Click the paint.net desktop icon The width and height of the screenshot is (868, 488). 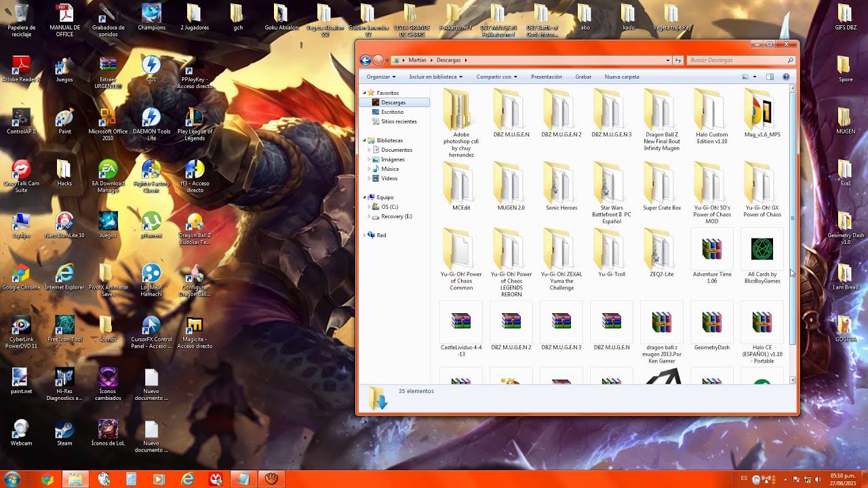[x=21, y=381]
